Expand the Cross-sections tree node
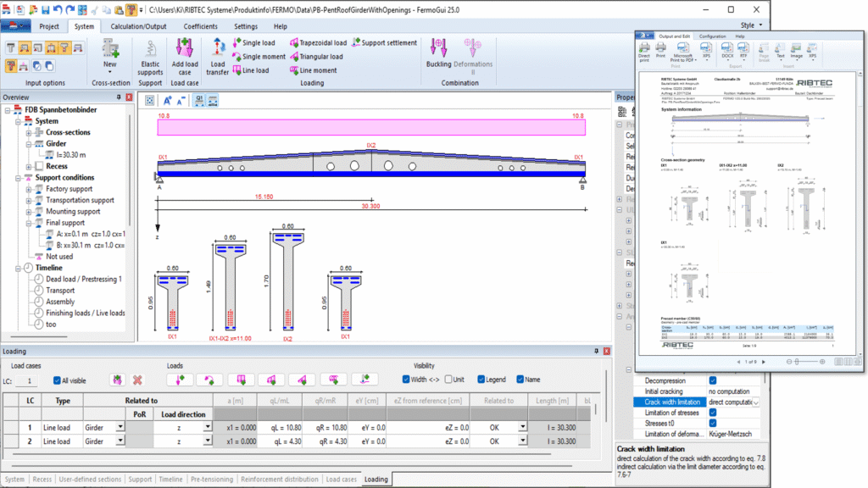The width and height of the screenshot is (868, 488). point(28,133)
